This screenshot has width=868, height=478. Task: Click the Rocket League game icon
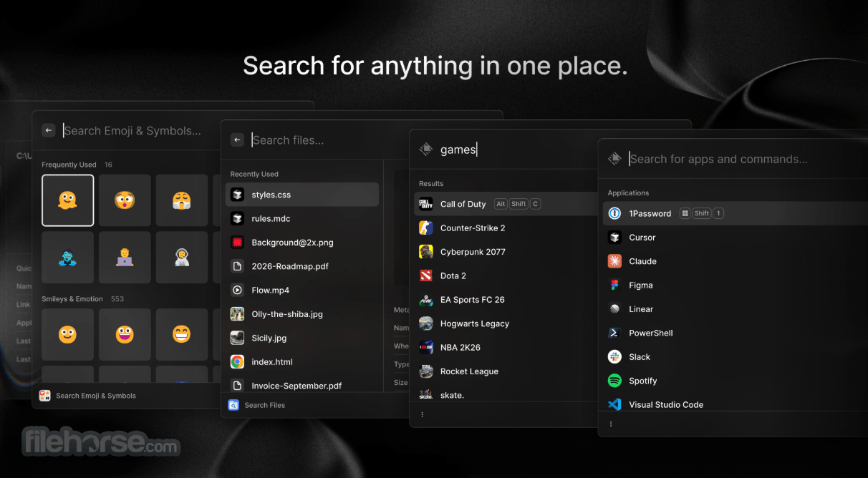point(426,371)
